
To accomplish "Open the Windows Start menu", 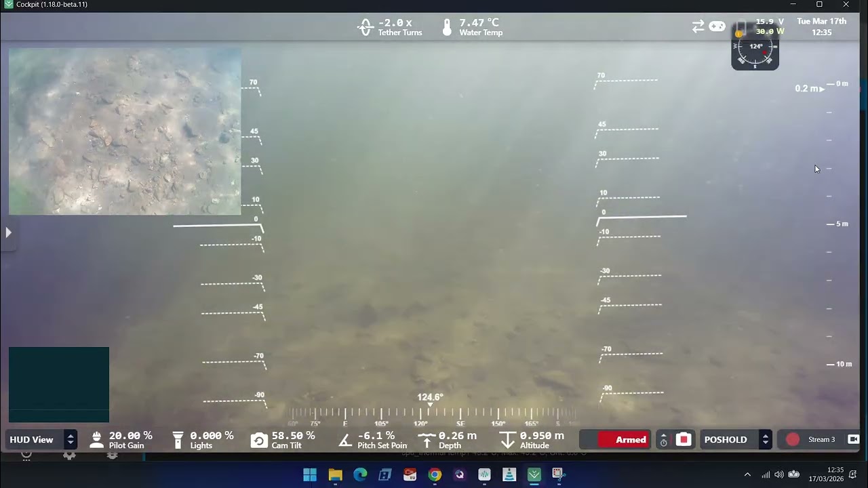I will [x=310, y=474].
